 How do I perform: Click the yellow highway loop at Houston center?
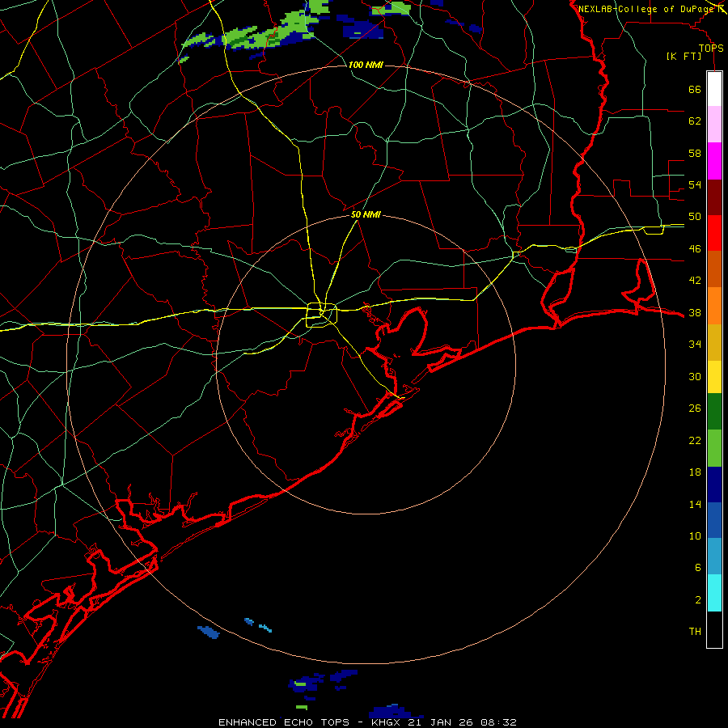(321, 315)
